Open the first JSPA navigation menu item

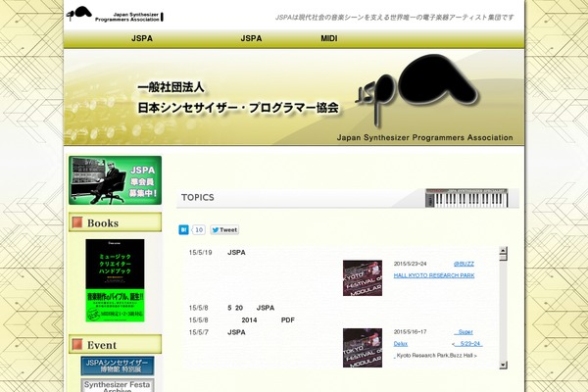coord(142,38)
